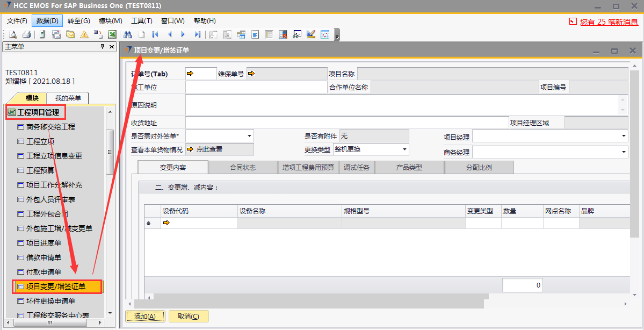Image resolution: width=644 pixels, height=330 pixels.
Task: Click the 取消(C) button
Action: tap(189, 317)
